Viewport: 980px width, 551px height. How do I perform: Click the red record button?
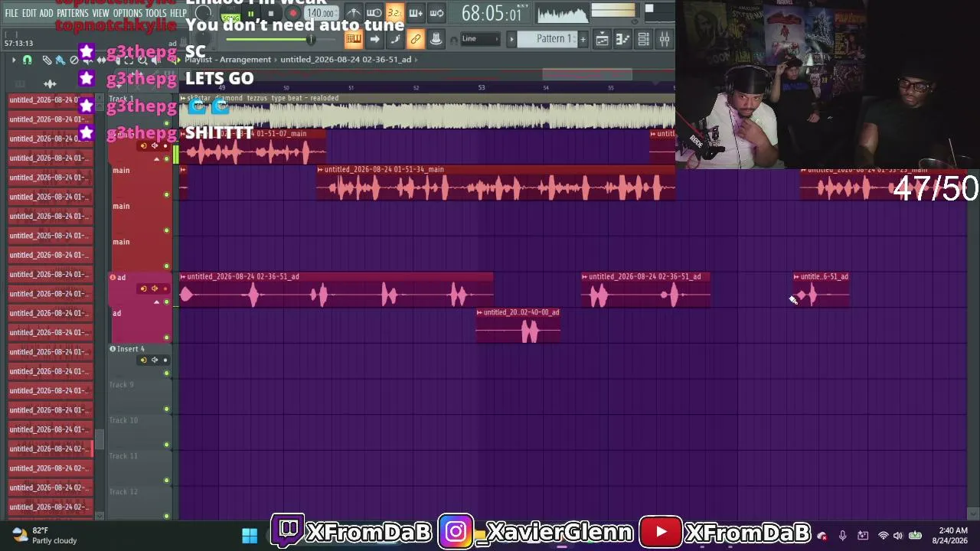(x=292, y=14)
